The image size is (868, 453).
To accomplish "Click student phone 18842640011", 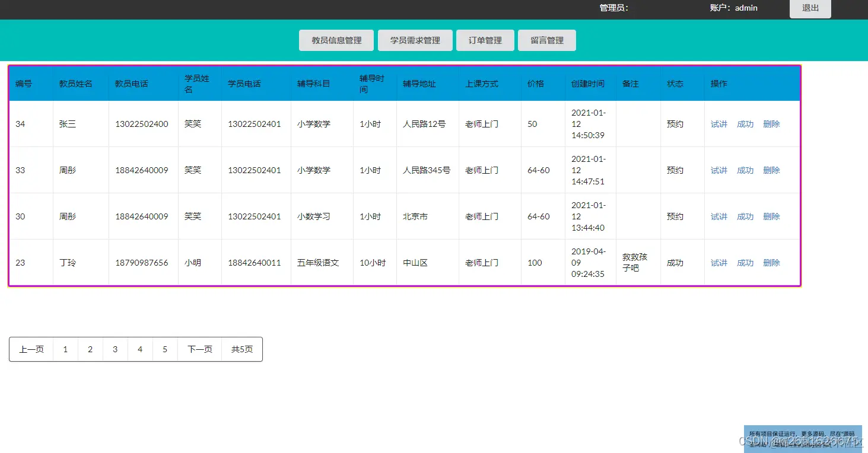I will pyautogui.click(x=255, y=263).
